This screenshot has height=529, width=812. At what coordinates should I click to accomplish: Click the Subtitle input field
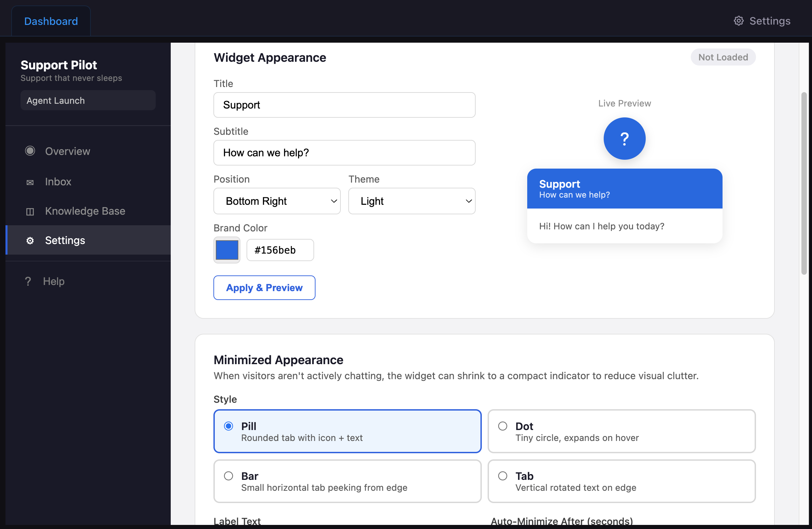pyautogui.click(x=344, y=153)
